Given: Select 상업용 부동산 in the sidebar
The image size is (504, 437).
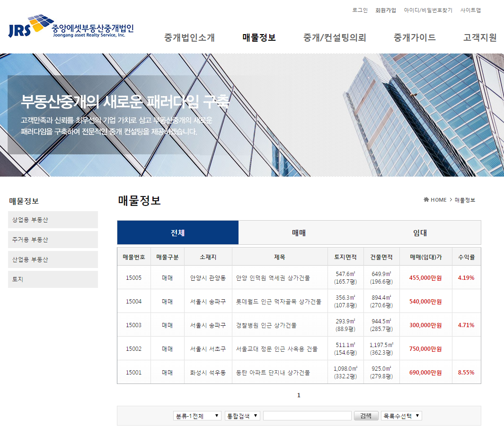Looking at the screenshot, I should pyautogui.click(x=53, y=220).
